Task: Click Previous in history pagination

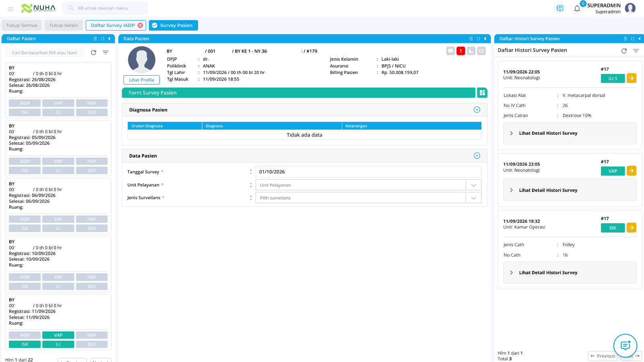Action: 603,356
